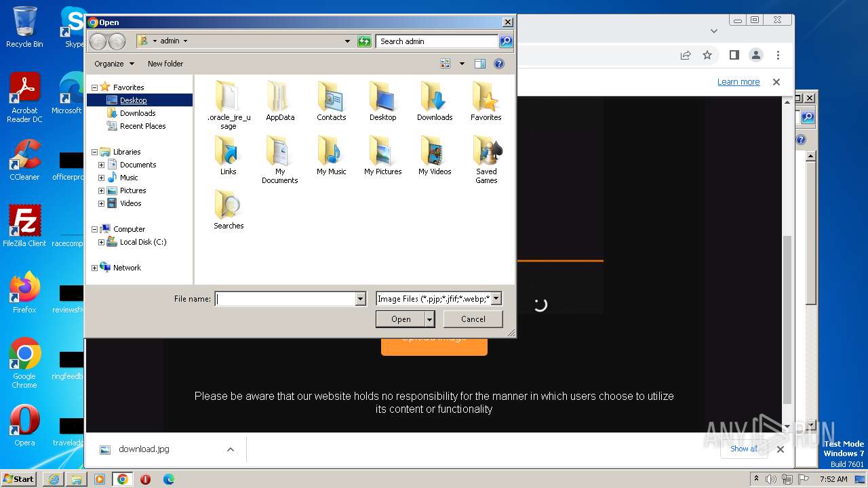Open Chrome three-dot menu
Screen dimensions: 868x488
(x=778, y=56)
